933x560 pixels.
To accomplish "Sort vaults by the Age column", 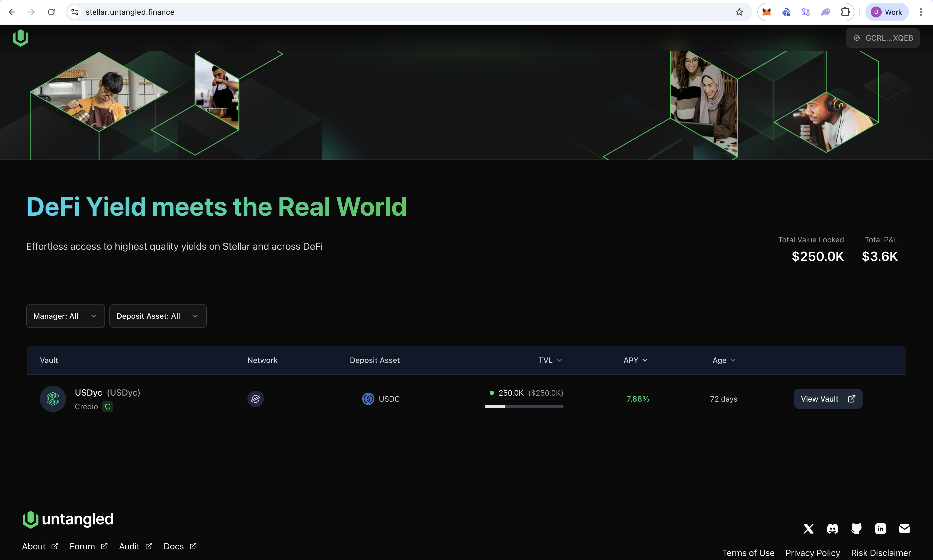I will [724, 360].
